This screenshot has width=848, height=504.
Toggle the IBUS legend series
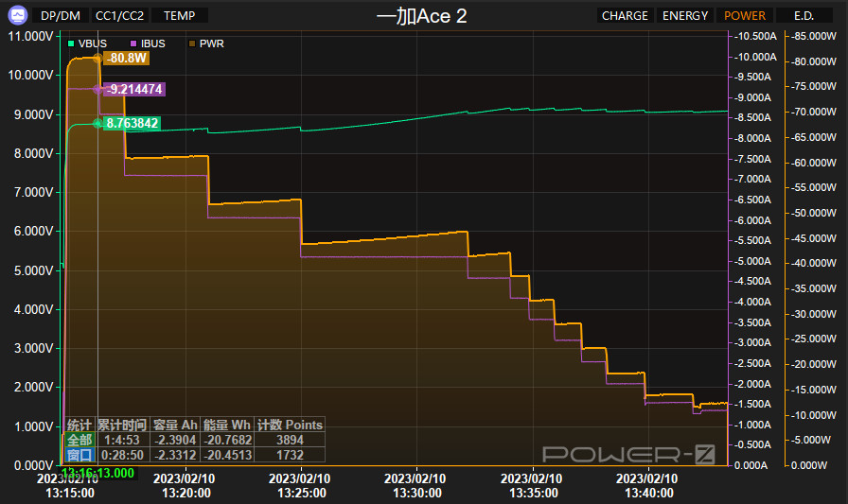coord(148,43)
